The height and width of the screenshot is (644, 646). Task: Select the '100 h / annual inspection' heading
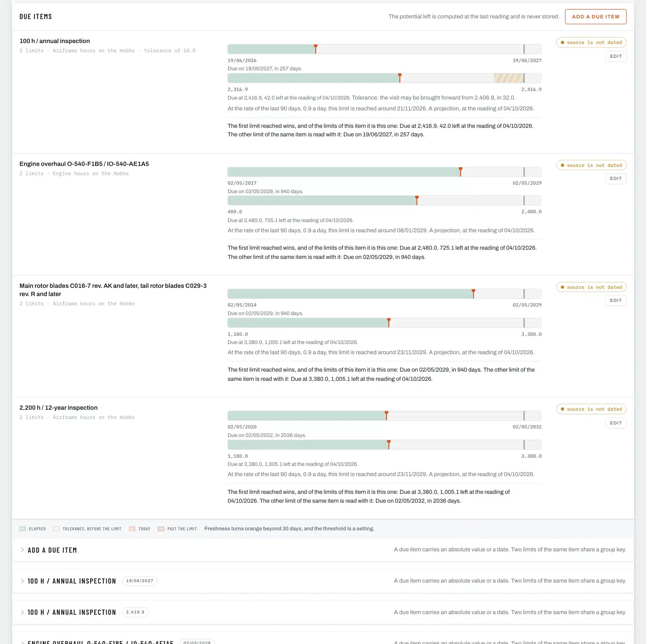click(55, 41)
